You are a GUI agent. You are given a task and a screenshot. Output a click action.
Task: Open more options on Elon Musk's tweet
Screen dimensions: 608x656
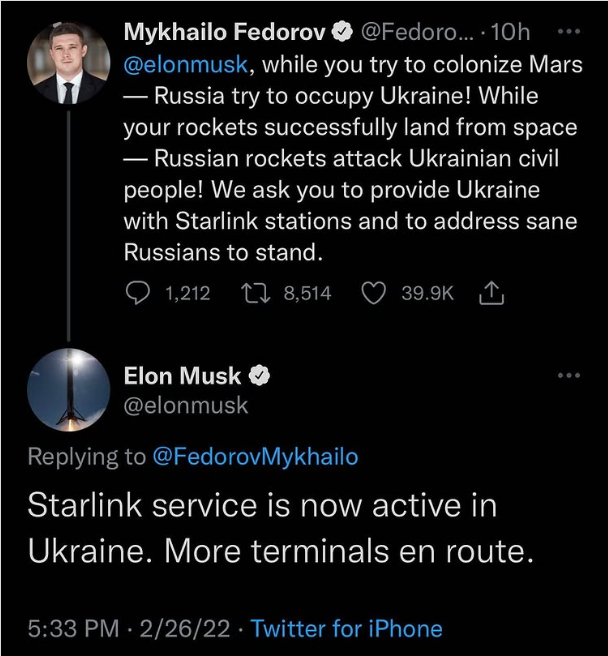pos(567,376)
